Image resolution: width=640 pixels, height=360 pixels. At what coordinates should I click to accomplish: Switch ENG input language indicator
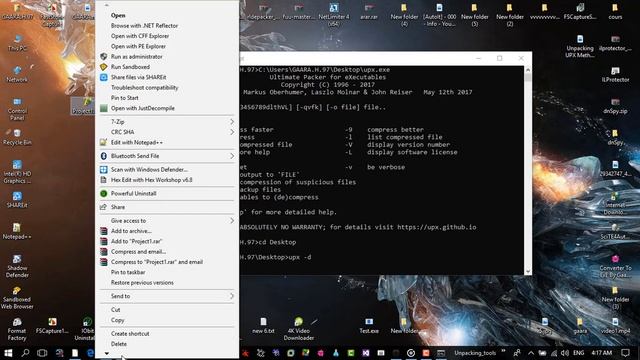pos(578,353)
